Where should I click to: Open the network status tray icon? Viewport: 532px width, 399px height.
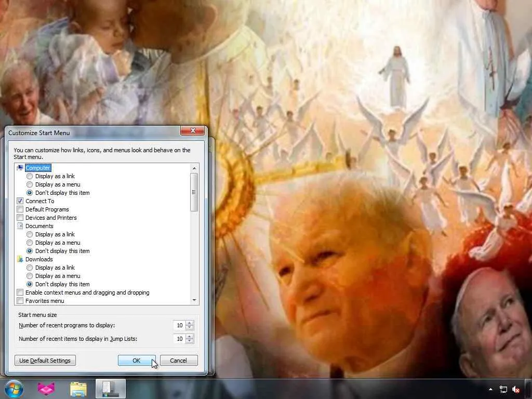pyautogui.click(x=503, y=390)
